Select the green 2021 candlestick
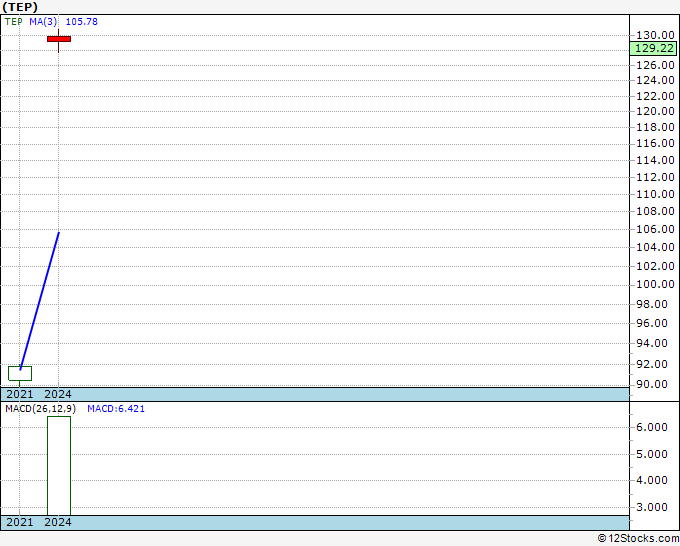 pos(20,373)
